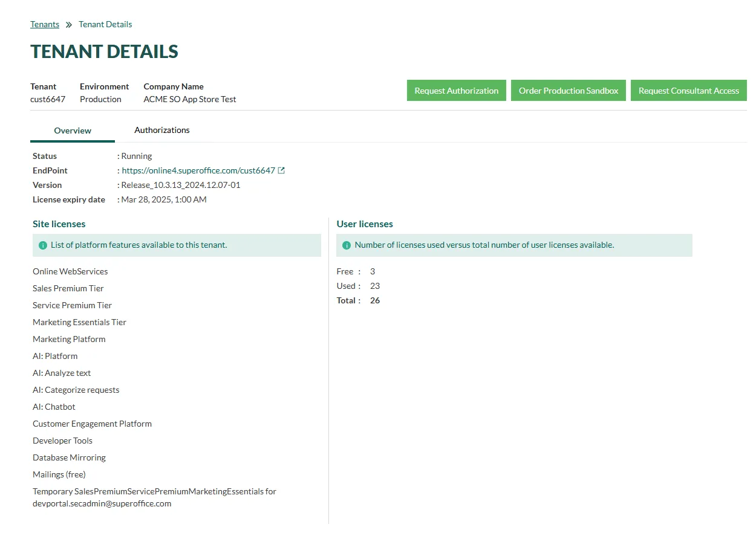Click the Release_10.3.13 version value
Viewport: 756px width, 533px height.
pos(181,186)
